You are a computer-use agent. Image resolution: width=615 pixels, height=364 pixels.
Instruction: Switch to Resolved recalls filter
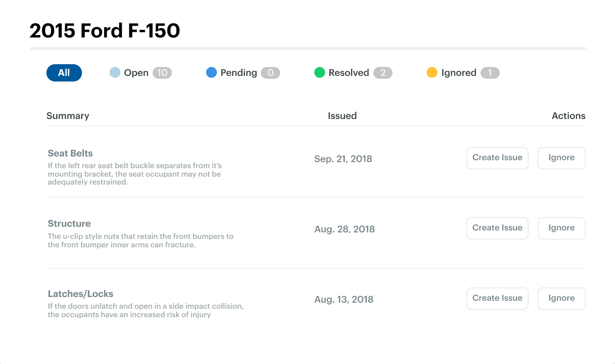click(348, 73)
